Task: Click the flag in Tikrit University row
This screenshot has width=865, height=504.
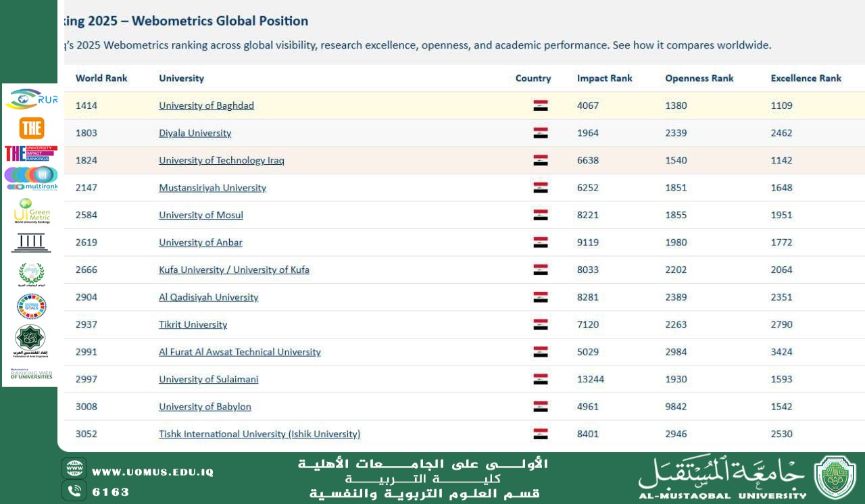Action: point(541,324)
